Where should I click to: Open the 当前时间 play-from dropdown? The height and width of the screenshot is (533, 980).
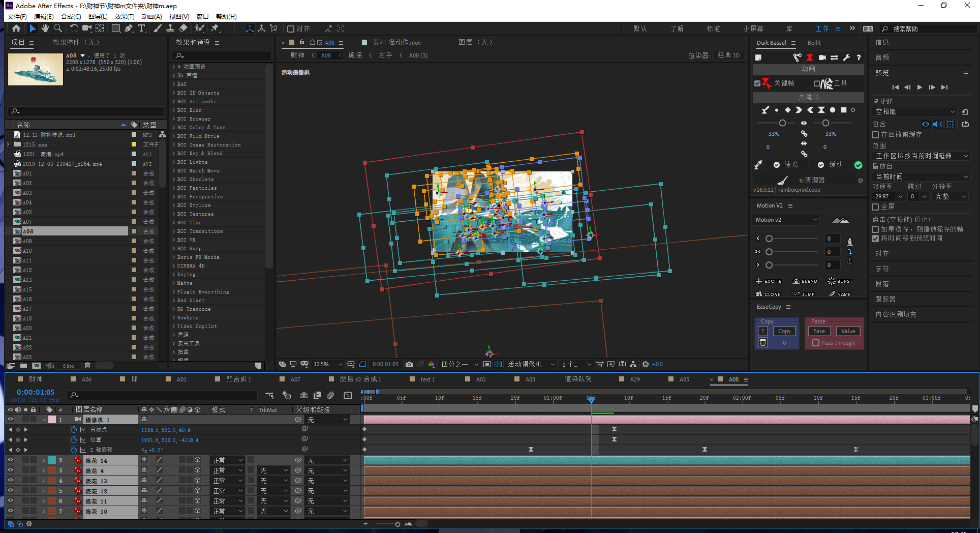pyautogui.click(x=921, y=176)
